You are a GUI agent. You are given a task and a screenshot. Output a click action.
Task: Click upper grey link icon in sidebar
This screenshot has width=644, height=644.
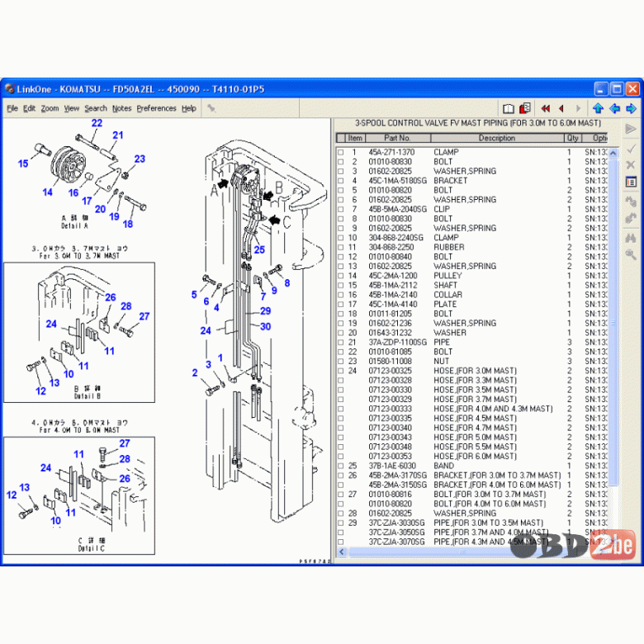[x=631, y=201]
